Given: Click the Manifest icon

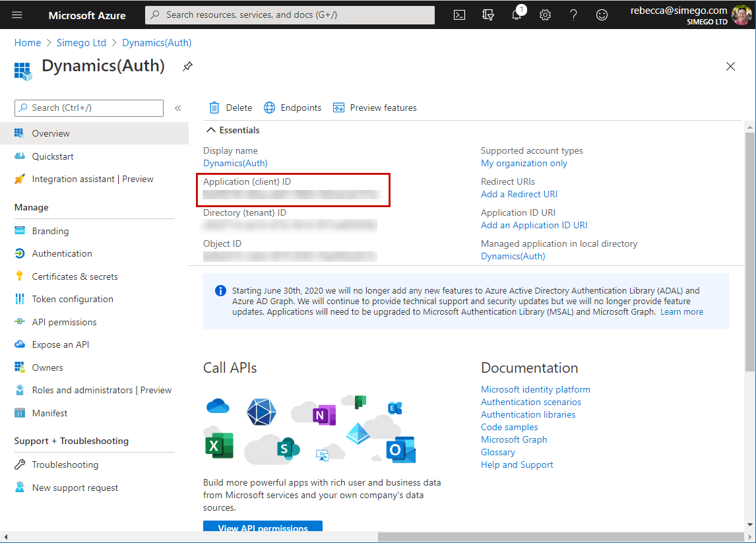Looking at the screenshot, I should pyautogui.click(x=19, y=413).
